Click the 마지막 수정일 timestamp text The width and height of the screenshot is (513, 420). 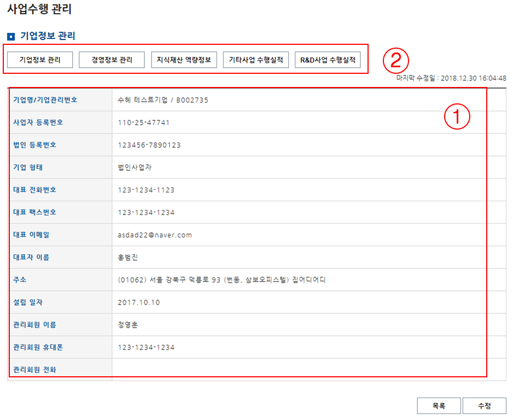pos(451,78)
